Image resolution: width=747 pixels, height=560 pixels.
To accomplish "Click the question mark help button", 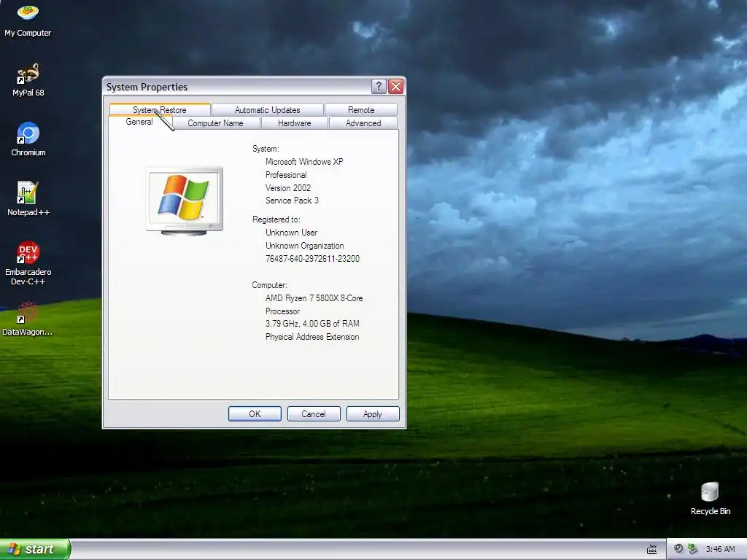I will click(379, 86).
